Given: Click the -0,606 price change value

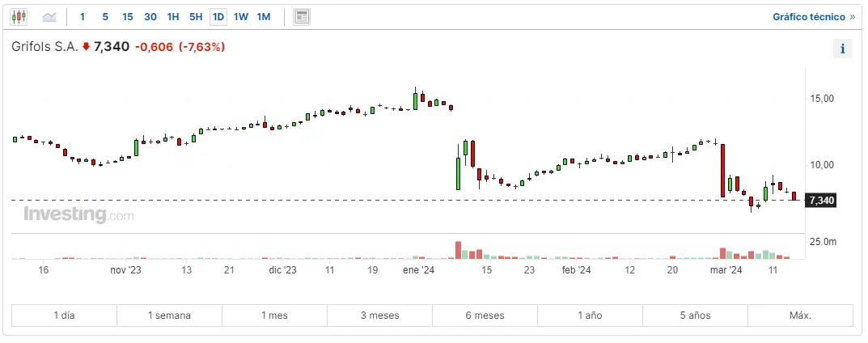Looking at the screenshot, I should 154,47.
